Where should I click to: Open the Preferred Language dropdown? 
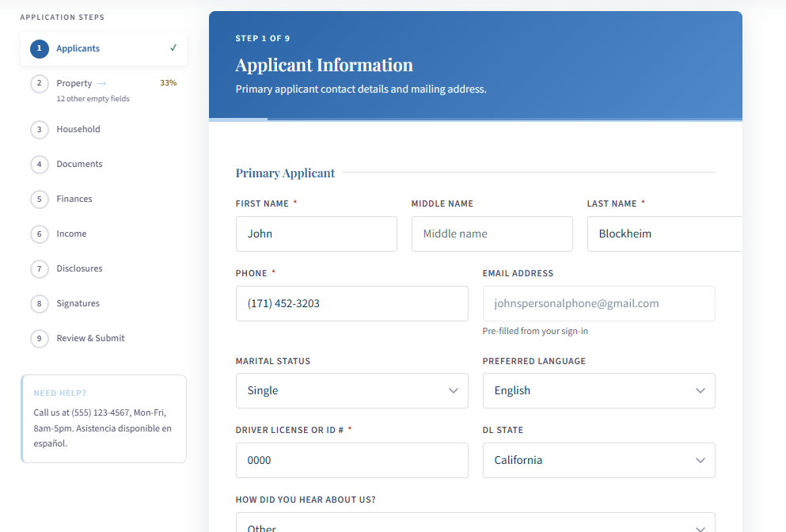599,390
